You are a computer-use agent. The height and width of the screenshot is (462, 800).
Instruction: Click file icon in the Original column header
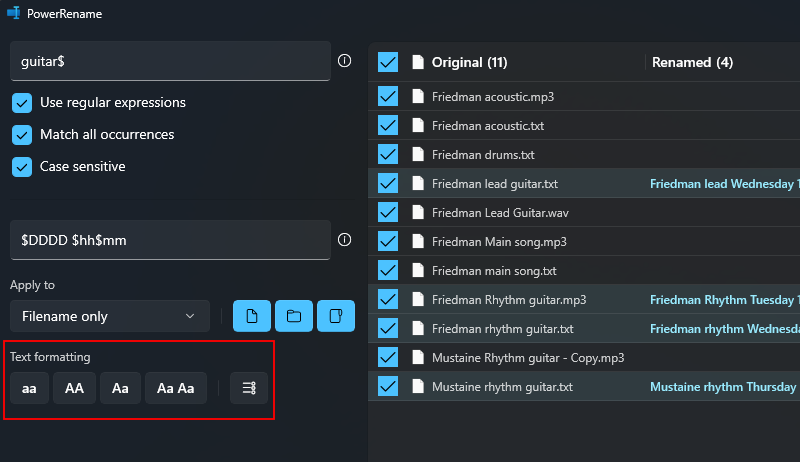(418, 62)
